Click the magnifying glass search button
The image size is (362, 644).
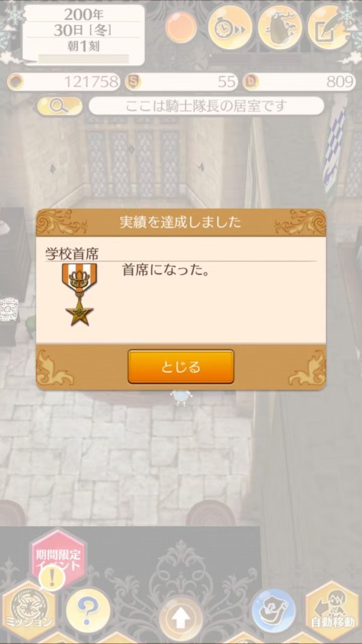pos(60,106)
